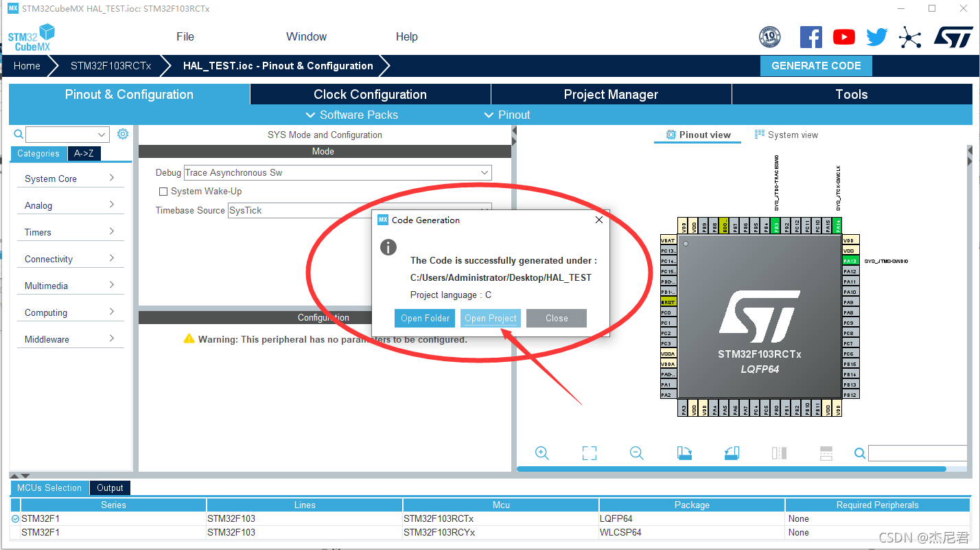Viewport: 980px width, 550px height.
Task: Click the info icon in Code Generation dialog
Action: [x=388, y=248]
